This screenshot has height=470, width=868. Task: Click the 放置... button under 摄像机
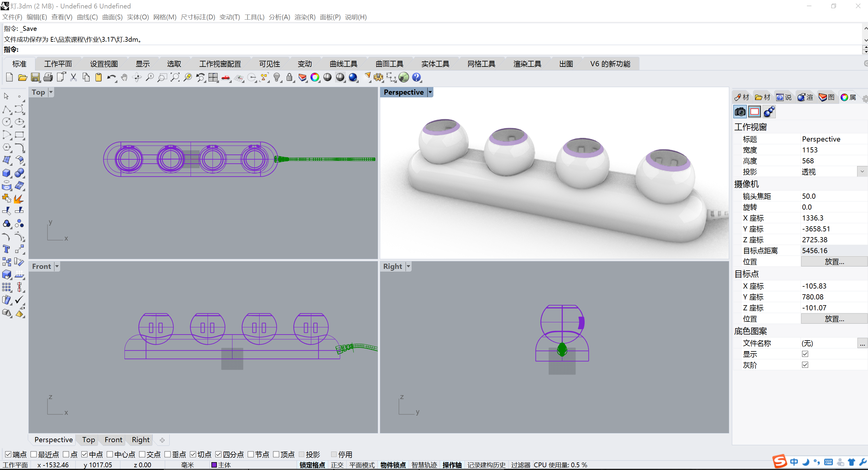834,261
